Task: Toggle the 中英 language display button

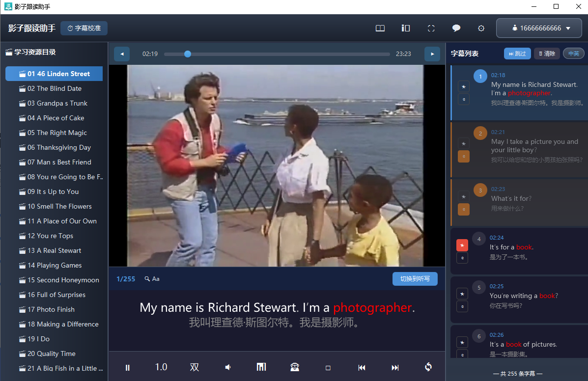Action: 574,54
